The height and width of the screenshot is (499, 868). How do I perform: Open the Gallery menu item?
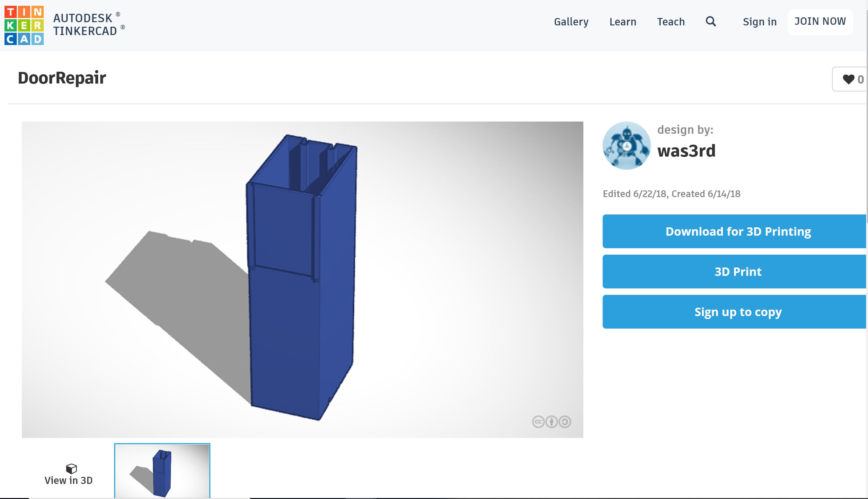click(x=571, y=22)
